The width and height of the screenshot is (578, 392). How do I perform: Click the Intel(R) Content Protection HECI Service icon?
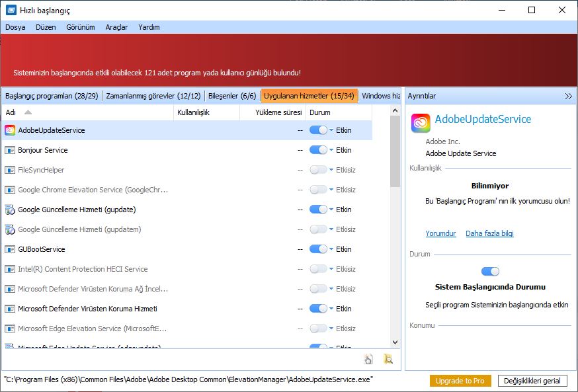point(10,269)
